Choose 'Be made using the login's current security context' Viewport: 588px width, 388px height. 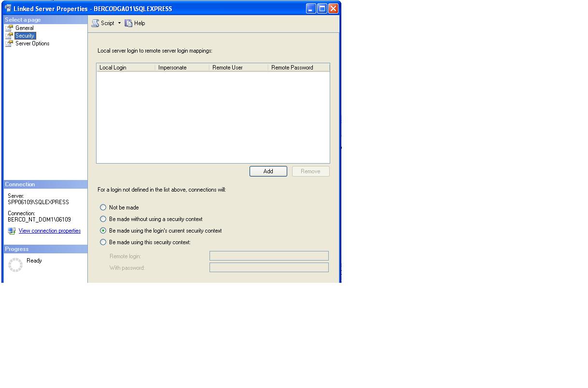pos(103,231)
